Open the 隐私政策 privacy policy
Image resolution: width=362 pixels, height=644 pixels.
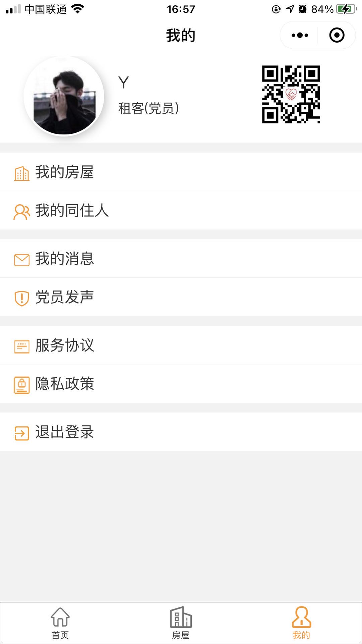click(181, 384)
